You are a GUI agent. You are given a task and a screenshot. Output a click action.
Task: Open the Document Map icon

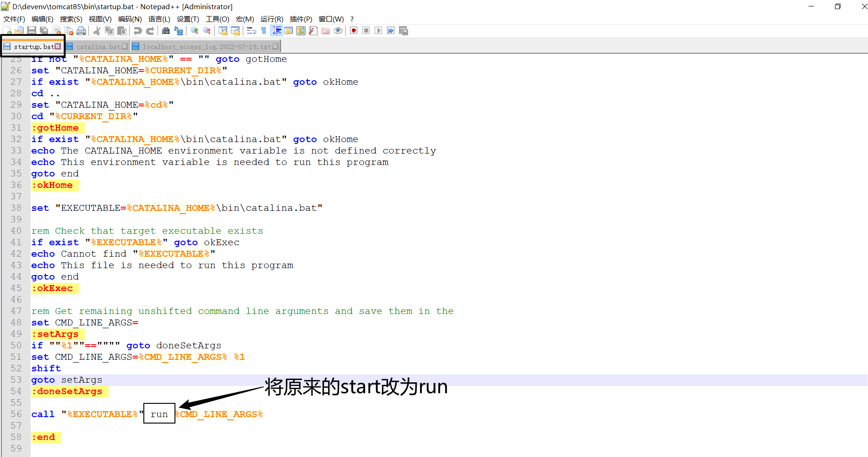coord(301,31)
